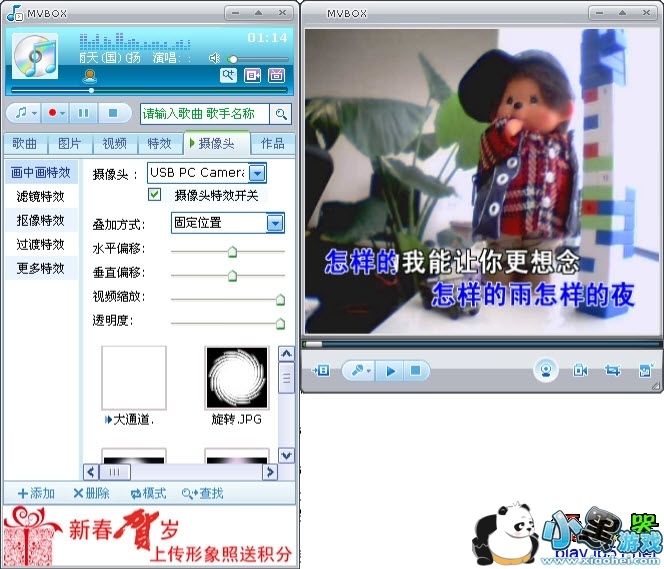Click the 添加 button
This screenshot has width=664, height=569.
coord(36,493)
